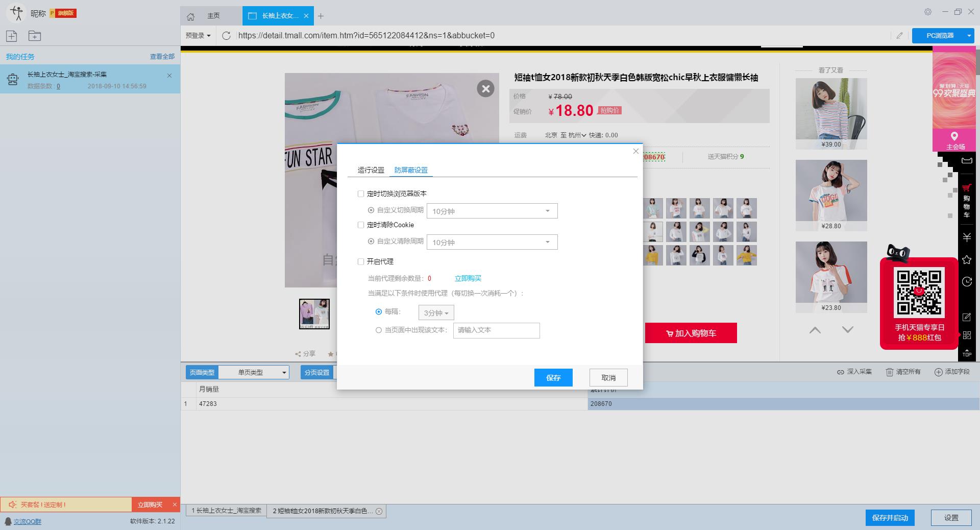
Task: Select the 当页面中出现该文本 radio option
Action: (379, 330)
